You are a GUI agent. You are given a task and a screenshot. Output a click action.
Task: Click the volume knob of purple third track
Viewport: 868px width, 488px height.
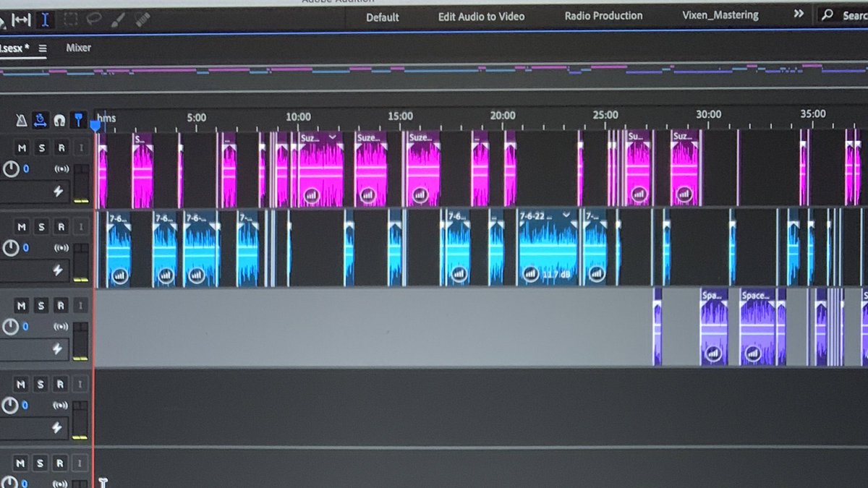pos(11,327)
